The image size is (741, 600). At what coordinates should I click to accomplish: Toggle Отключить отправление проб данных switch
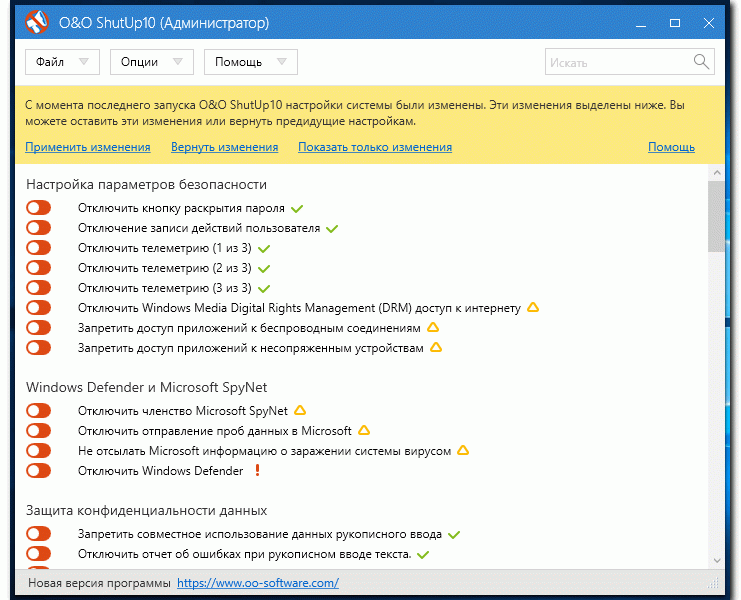point(39,430)
